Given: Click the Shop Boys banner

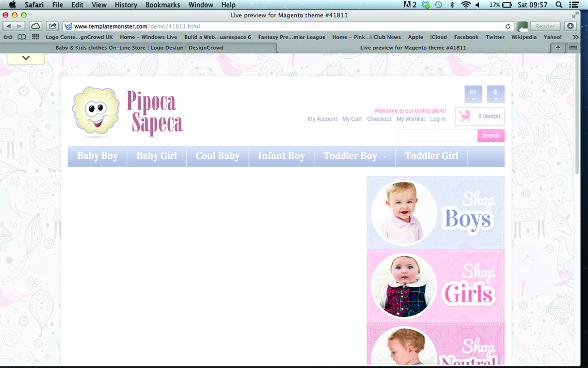Looking at the screenshot, I should point(436,213).
